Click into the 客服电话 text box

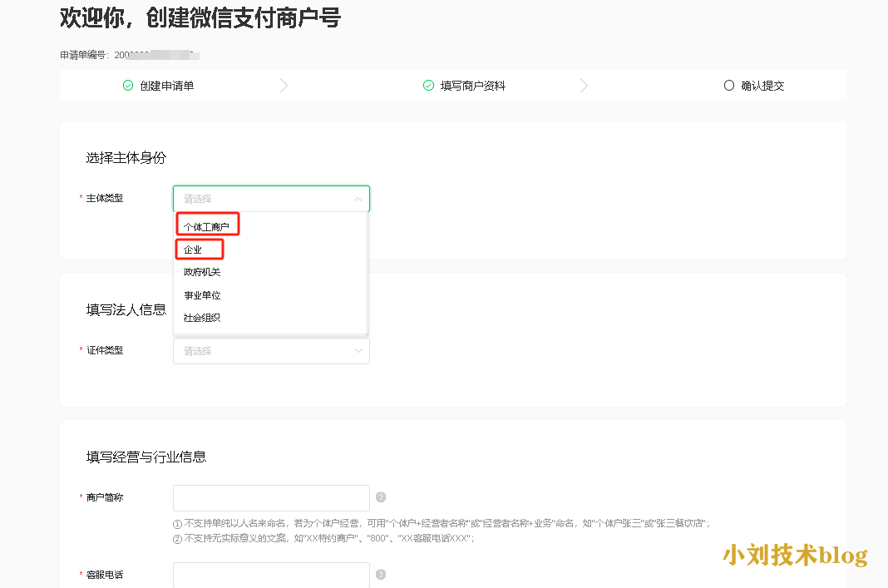(x=271, y=575)
